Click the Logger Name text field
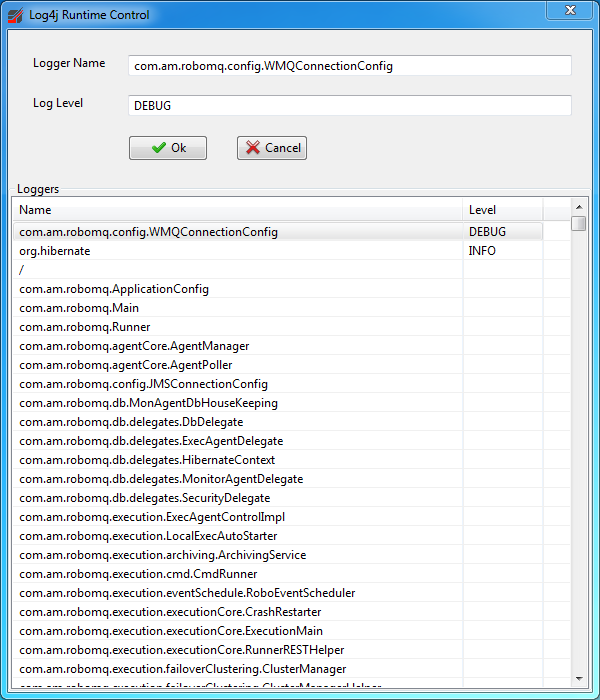This screenshot has height=700, width=600. click(x=350, y=66)
